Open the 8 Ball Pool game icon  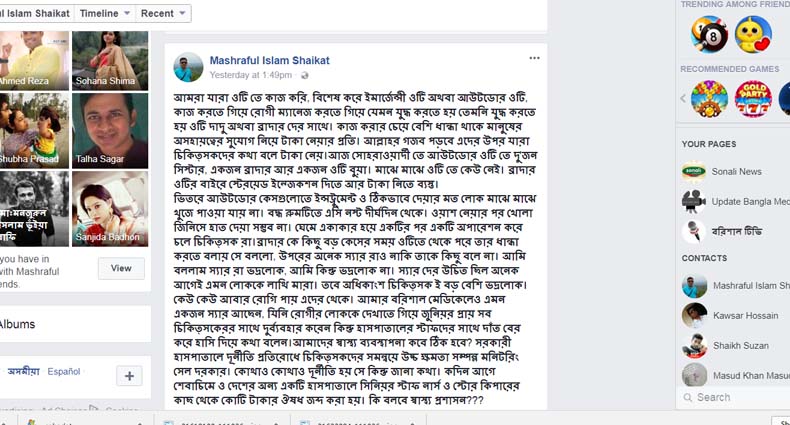(709, 34)
